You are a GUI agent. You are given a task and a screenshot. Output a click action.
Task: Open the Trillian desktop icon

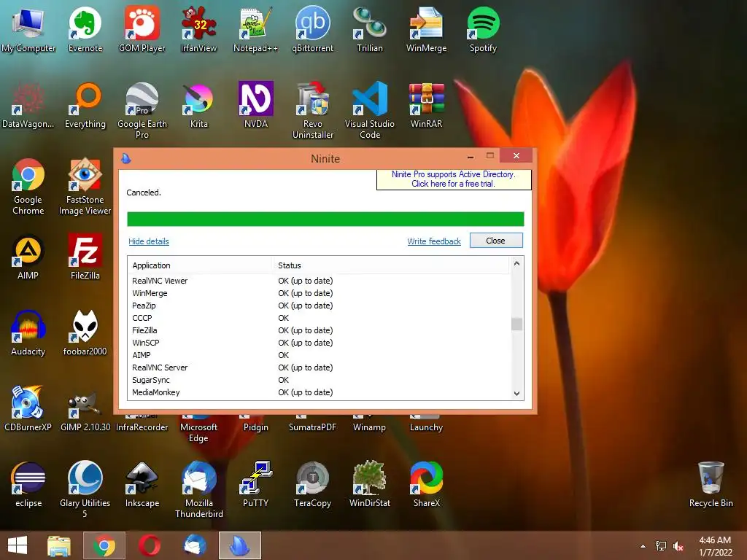point(370,28)
